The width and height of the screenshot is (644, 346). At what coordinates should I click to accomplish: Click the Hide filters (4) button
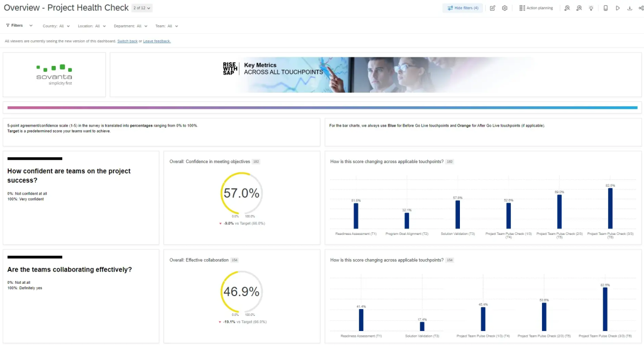463,8
